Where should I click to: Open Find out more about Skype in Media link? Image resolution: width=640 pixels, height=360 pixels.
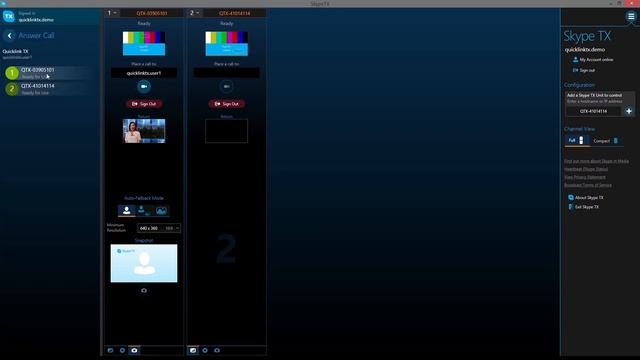596,161
